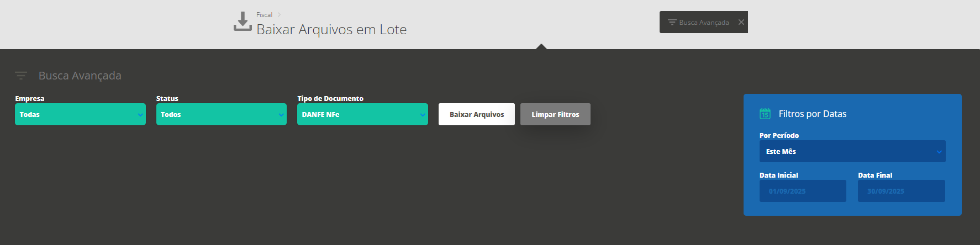Toggle the Busca Avançada button label in the header
Image resolution: width=980 pixels, height=245 pixels.
pos(704,23)
